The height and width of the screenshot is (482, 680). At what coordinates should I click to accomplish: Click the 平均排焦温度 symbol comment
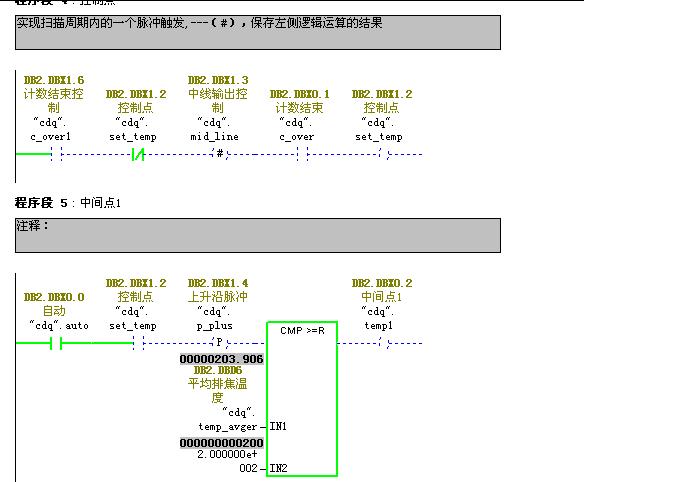[x=217, y=390]
